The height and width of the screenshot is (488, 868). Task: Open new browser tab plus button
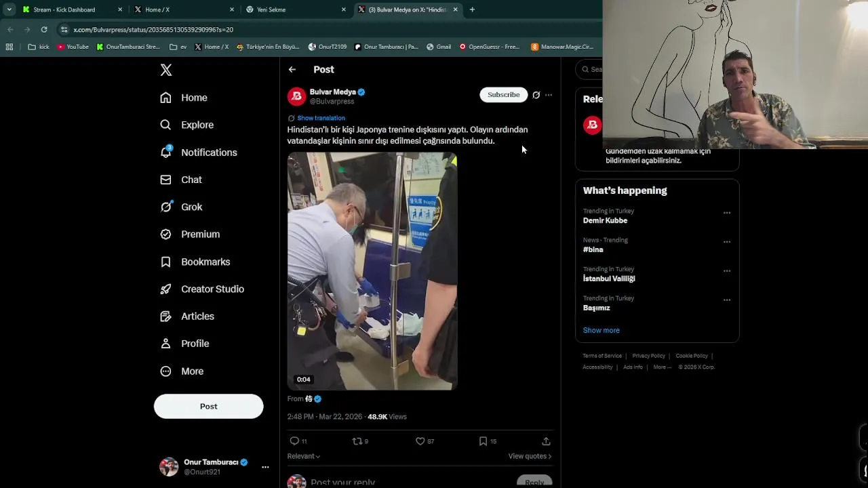(472, 9)
